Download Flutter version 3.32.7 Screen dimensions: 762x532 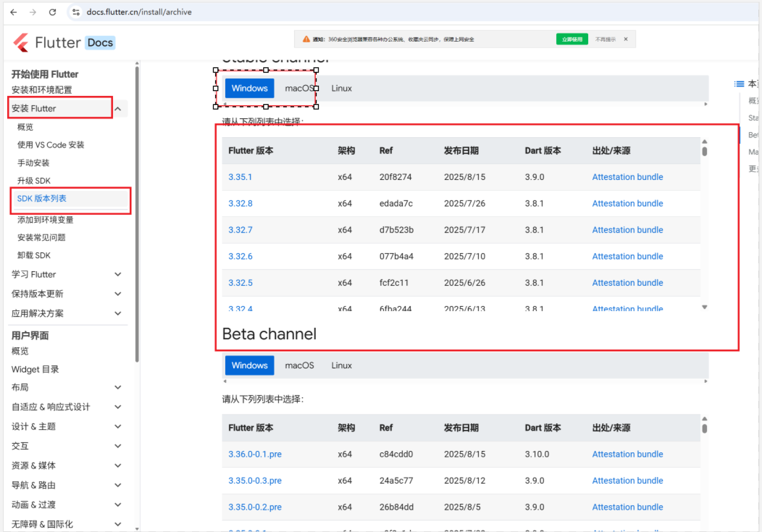click(x=240, y=230)
